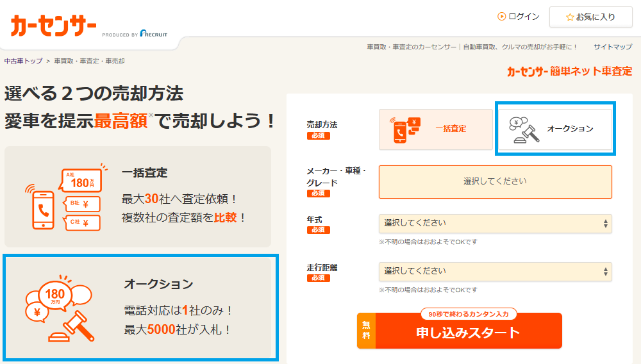The image size is (641, 364).
Task: Click the note under the 年式 dropdown
Action: pyautogui.click(x=428, y=242)
